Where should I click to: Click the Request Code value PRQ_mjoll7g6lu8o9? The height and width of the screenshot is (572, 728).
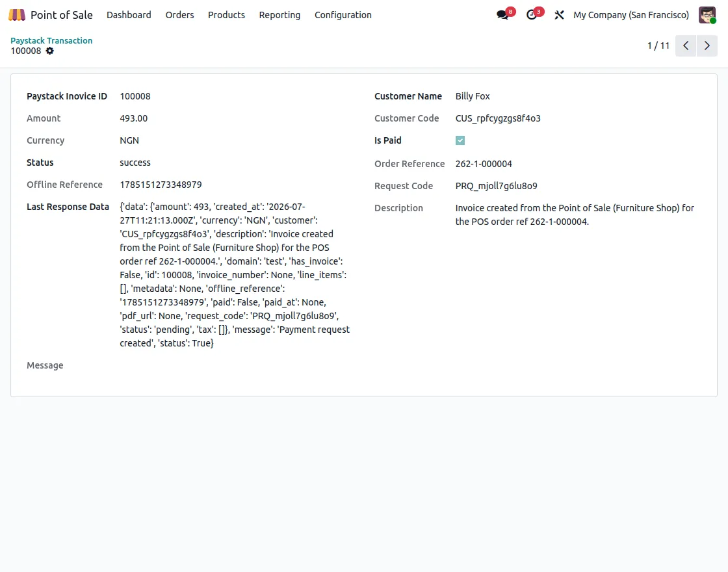(497, 186)
